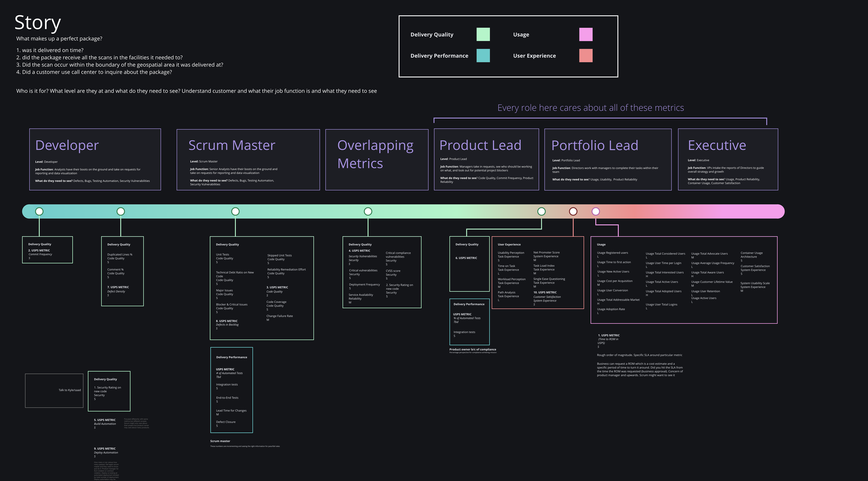
Task: Click the first timeline marker circle above Commit Frequency
Action: 39,211
